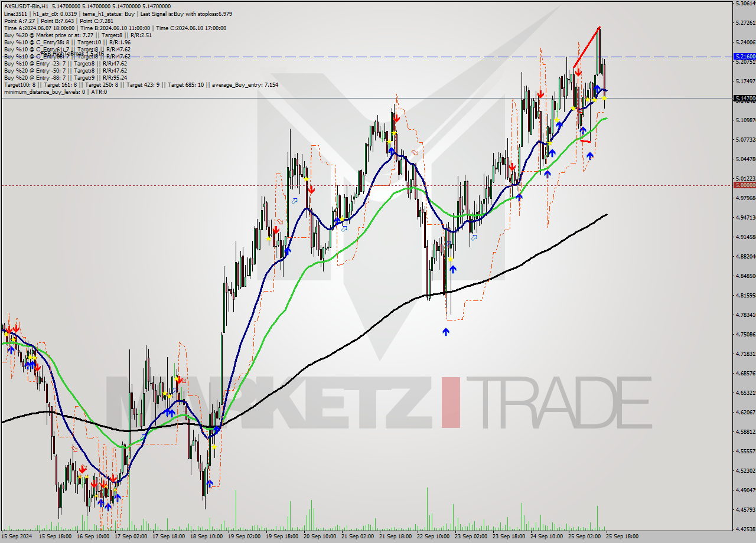The width and height of the screenshot is (756, 543).
Task: Click the black 5.14700 current price tag
Action: 744,98
